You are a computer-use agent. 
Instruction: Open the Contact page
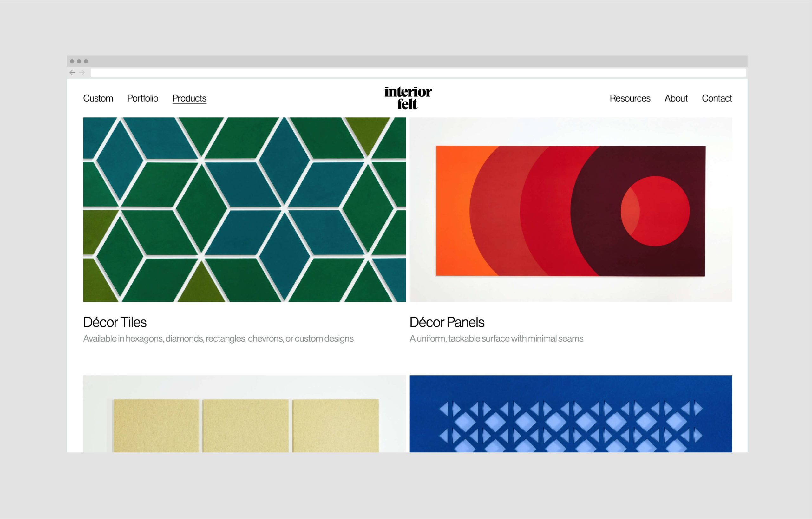pos(717,98)
